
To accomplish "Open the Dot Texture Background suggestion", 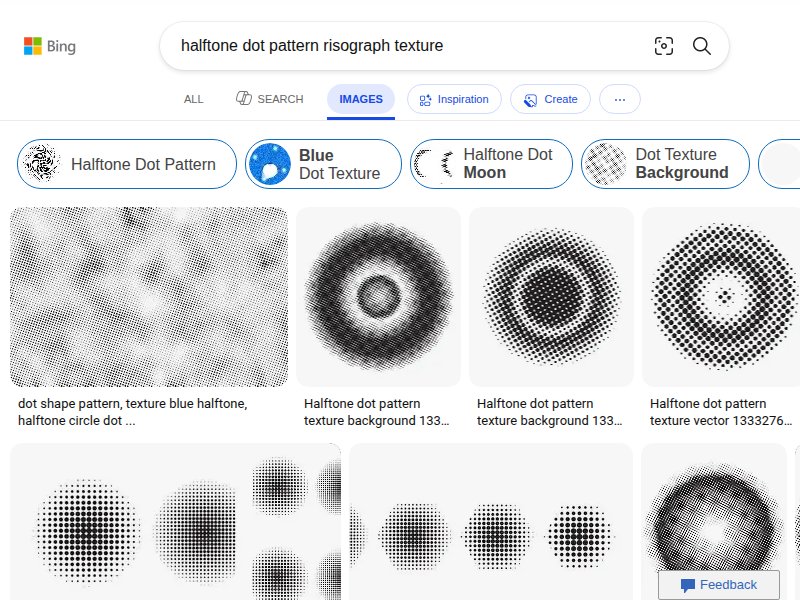I will point(665,163).
